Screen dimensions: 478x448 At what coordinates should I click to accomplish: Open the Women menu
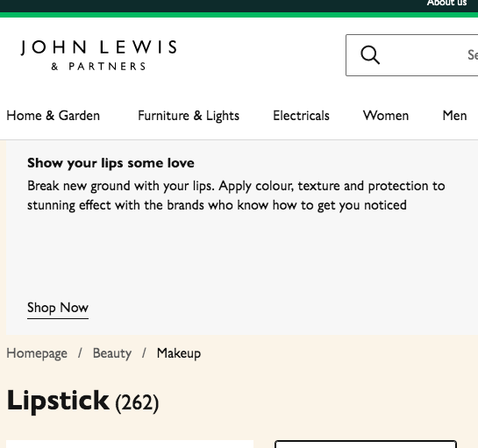pos(386,116)
